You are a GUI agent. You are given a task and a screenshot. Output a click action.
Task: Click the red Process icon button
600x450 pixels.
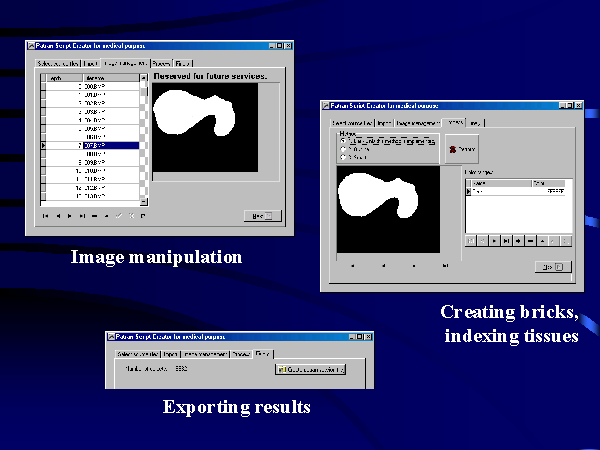[454, 148]
